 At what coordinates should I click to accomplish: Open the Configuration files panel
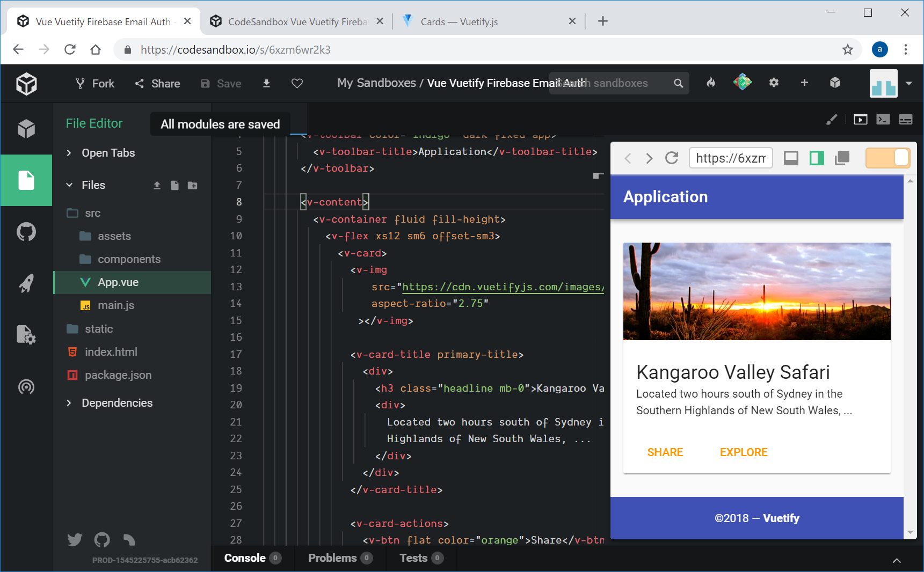pos(26,335)
